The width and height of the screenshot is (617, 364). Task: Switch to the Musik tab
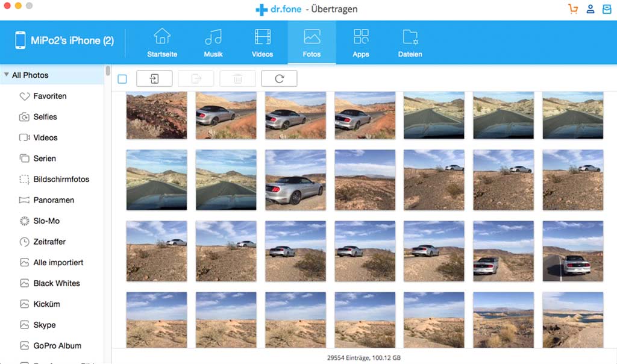pos(213,43)
